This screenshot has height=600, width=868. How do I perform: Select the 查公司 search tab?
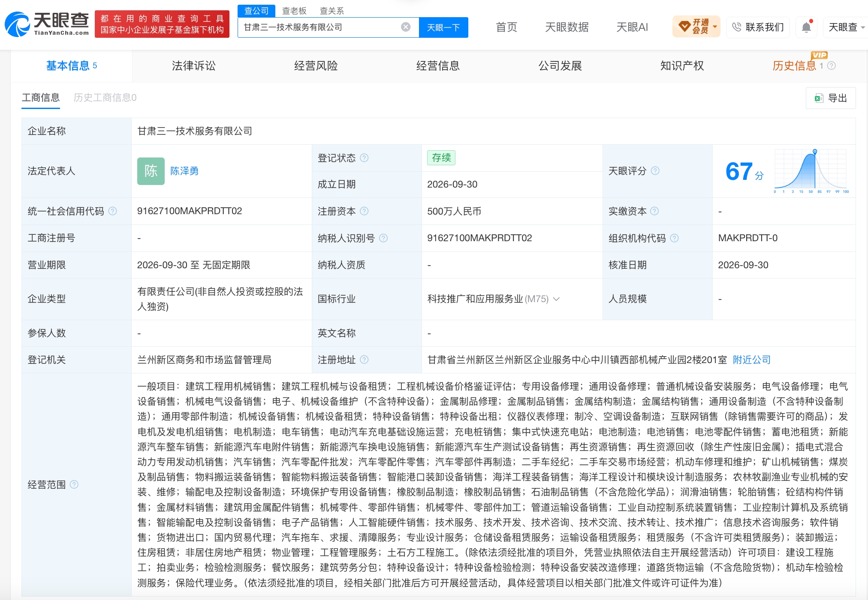[256, 11]
